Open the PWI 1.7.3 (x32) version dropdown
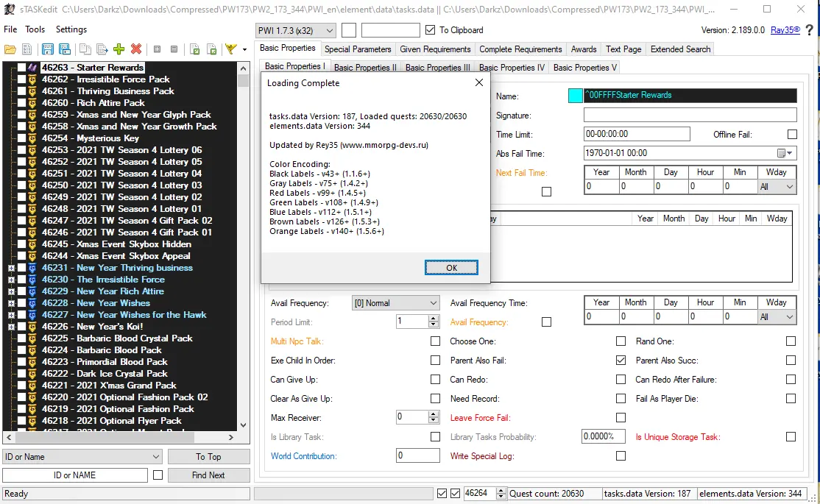The width and height of the screenshot is (820, 504). click(x=296, y=30)
